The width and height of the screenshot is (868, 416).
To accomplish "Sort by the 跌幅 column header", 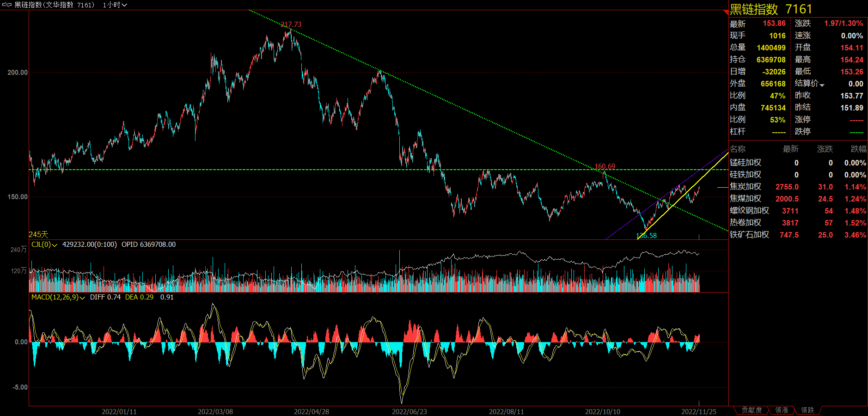I will point(859,149).
